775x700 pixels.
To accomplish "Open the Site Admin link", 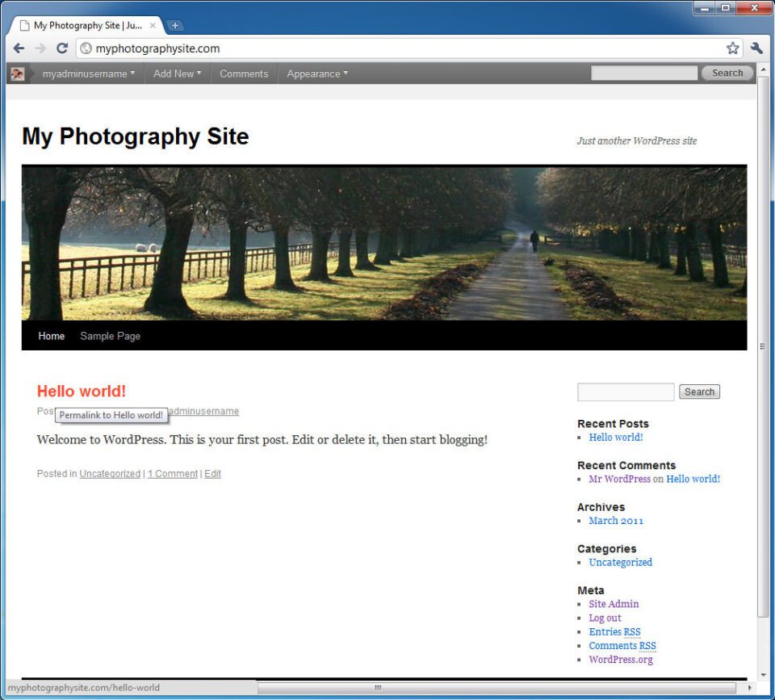I will (x=614, y=604).
